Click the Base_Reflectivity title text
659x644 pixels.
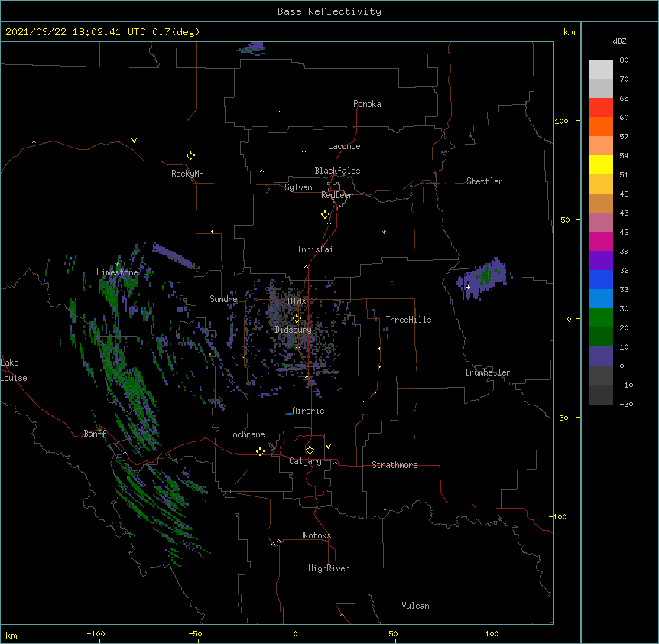pos(329,11)
